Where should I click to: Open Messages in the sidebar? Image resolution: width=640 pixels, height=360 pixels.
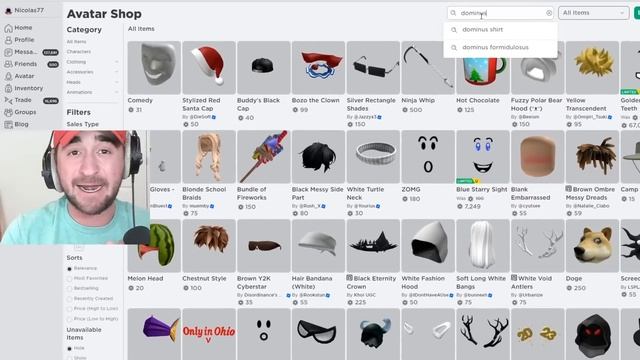(25, 52)
